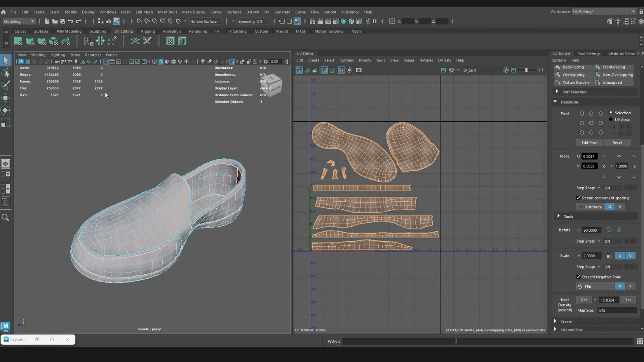Click the Save scene icon
The height and width of the screenshot is (362, 644).
click(63, 21)
